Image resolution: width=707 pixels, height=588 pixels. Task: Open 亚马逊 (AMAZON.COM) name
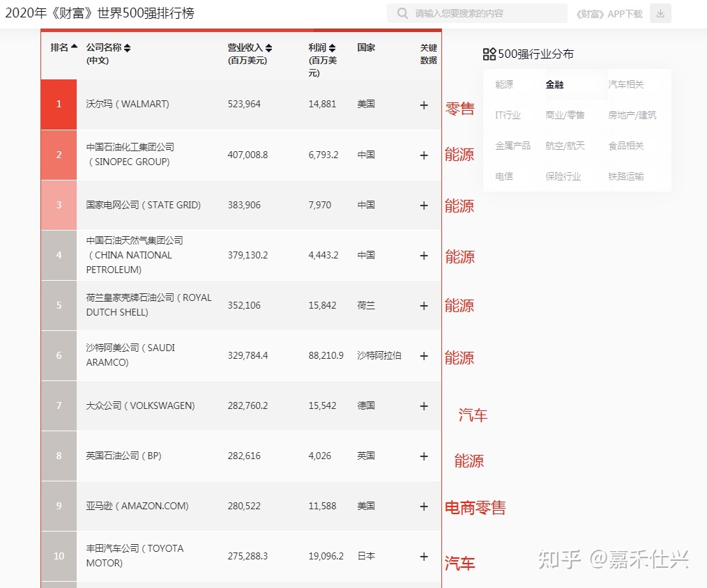pos(137,506)
